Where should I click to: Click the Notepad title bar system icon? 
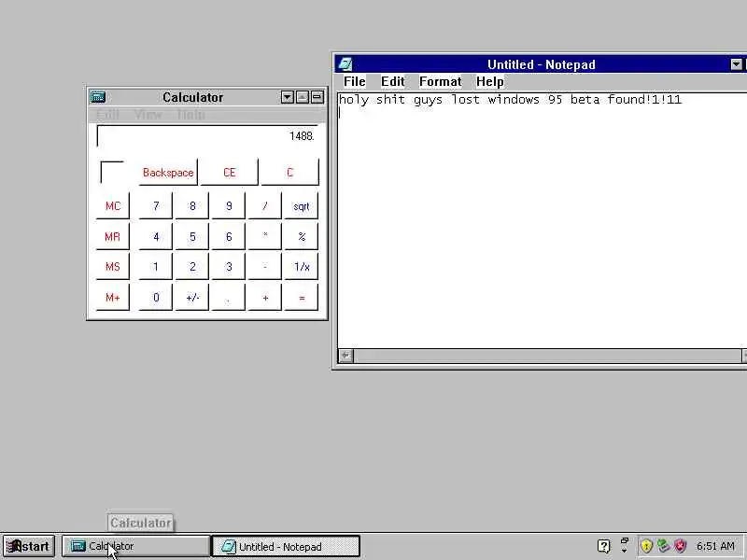(345, 63)
